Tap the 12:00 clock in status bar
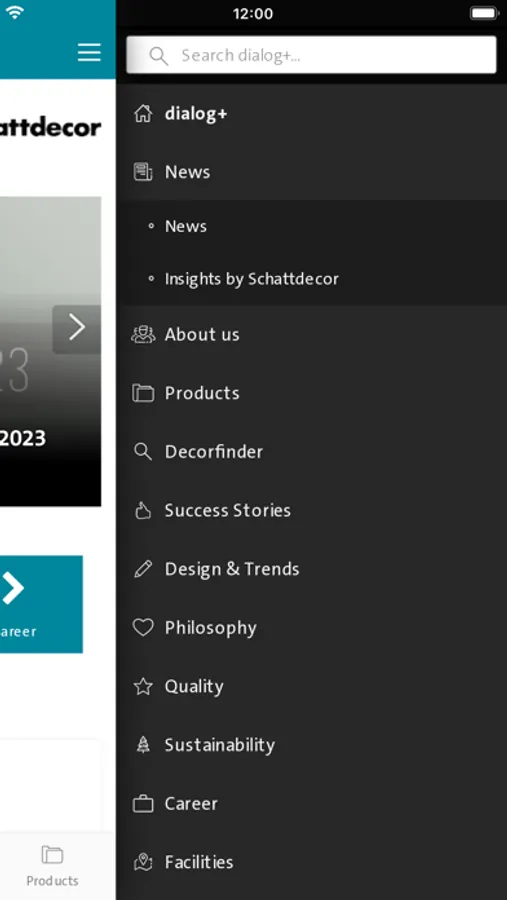This screenshot has height=900, width=507. coord(253,13)
